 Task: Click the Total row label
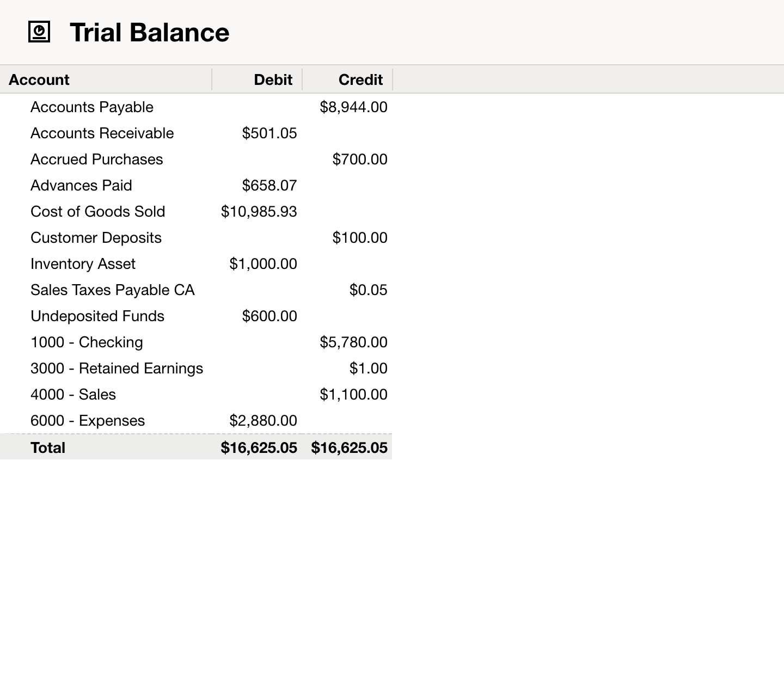click(x=48, y=447)
